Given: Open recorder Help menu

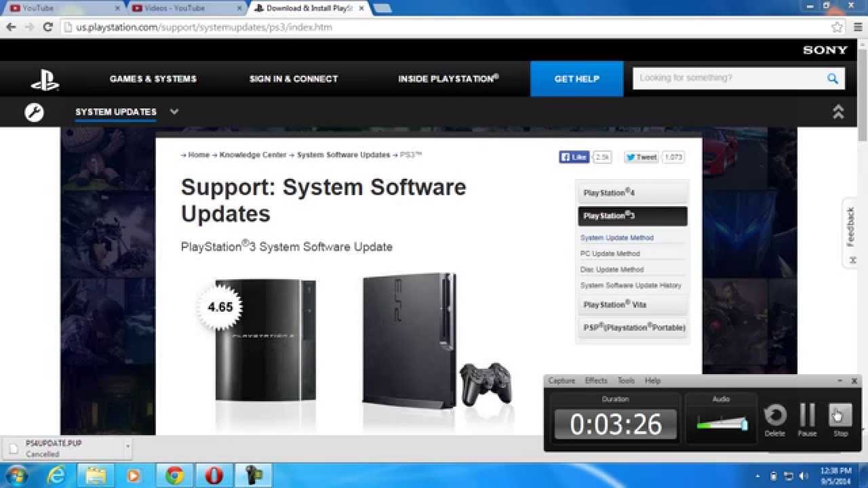Looking at the screenshot, I should (652, 381).
